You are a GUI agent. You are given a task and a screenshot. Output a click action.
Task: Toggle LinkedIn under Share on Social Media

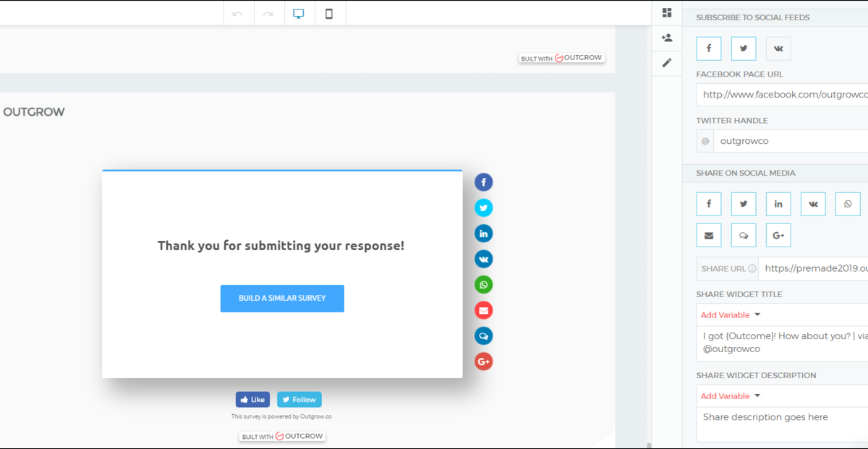(x=778, y=204)
